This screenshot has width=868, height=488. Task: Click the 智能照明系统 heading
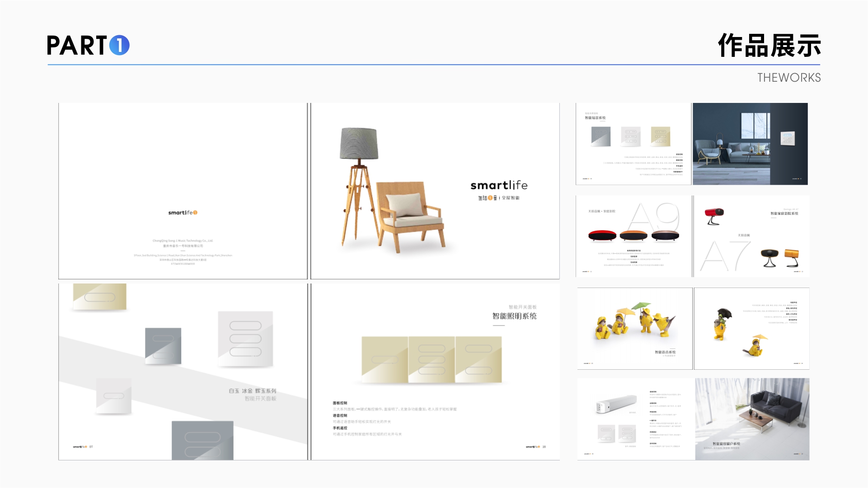point(514,316)
